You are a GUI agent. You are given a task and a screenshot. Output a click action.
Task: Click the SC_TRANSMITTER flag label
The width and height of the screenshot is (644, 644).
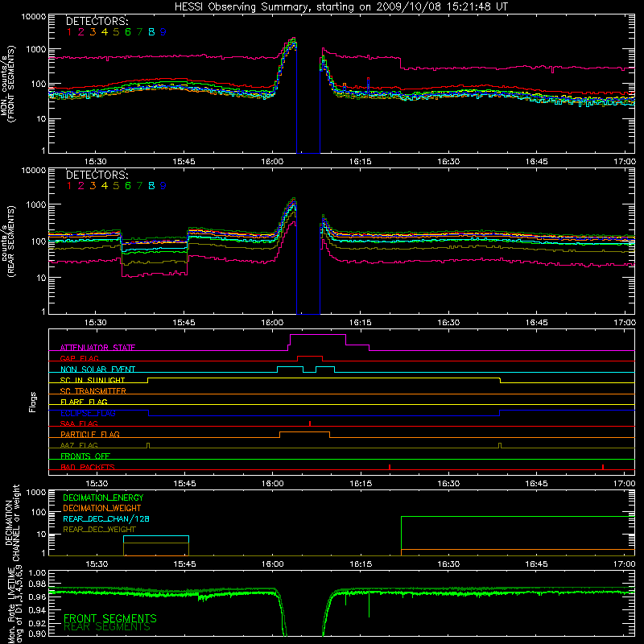93,391
